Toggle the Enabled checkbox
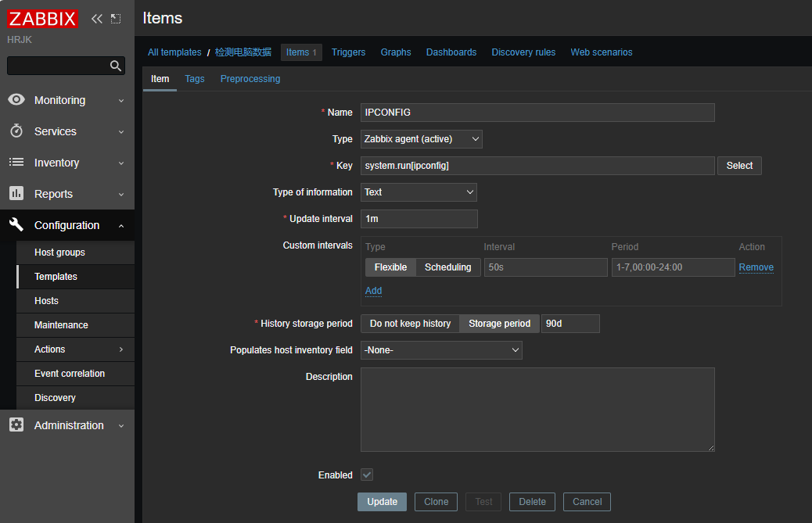 [367, 475]
